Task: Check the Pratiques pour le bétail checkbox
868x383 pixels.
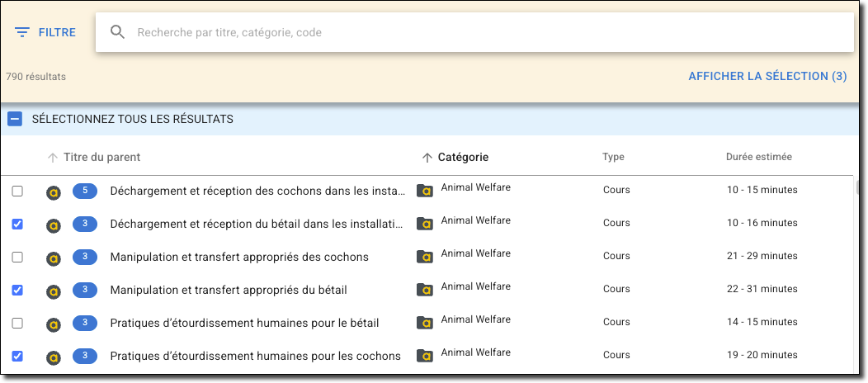Action: pyautogui.click(x=17, y=324)
